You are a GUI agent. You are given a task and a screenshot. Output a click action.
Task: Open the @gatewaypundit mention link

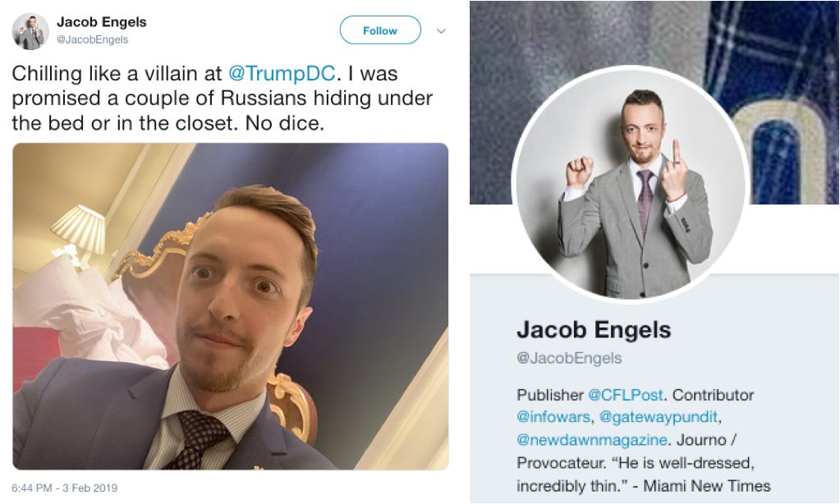tap(659, 417)
